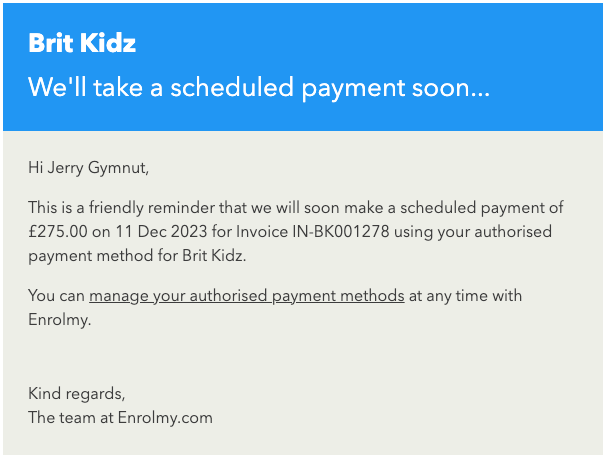
Task: Click the "We'll take a scheduled payment soon..." heading
Action: (259, 88)
